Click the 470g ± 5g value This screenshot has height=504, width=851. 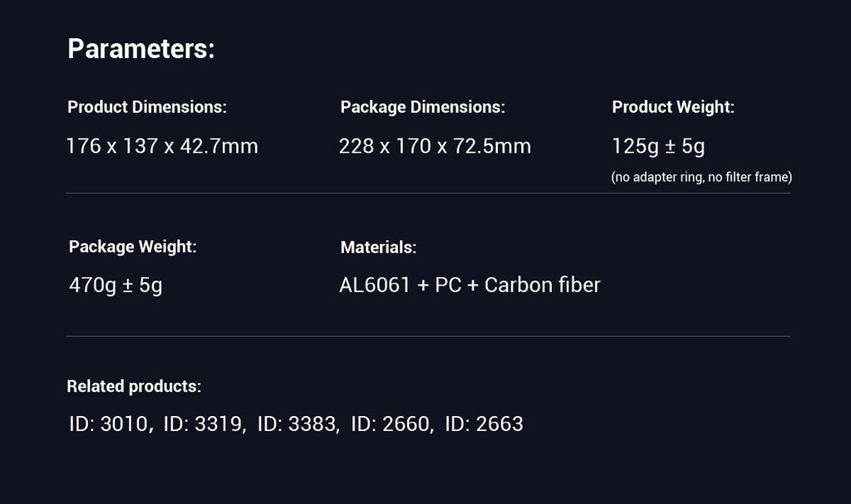116,286
